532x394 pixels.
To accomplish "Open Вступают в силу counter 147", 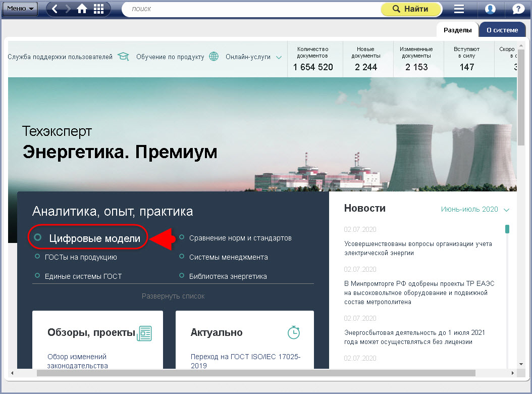I will tap(467, 59).
